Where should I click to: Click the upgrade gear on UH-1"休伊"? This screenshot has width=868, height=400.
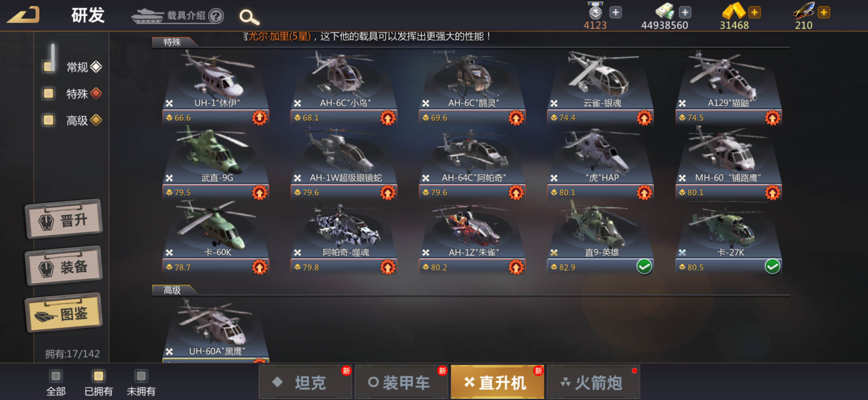coord(260,118)
